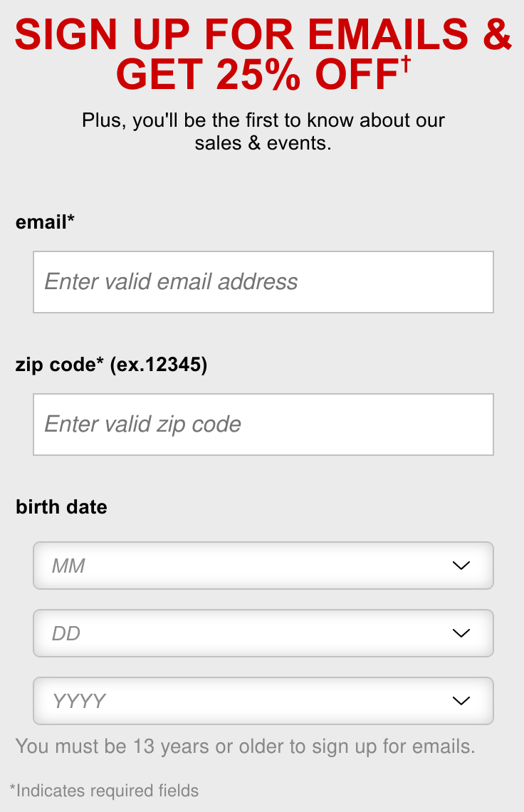Click the bold "zip code*" label
The width and height of the screenshot is (524, 812).
[60, 365]
